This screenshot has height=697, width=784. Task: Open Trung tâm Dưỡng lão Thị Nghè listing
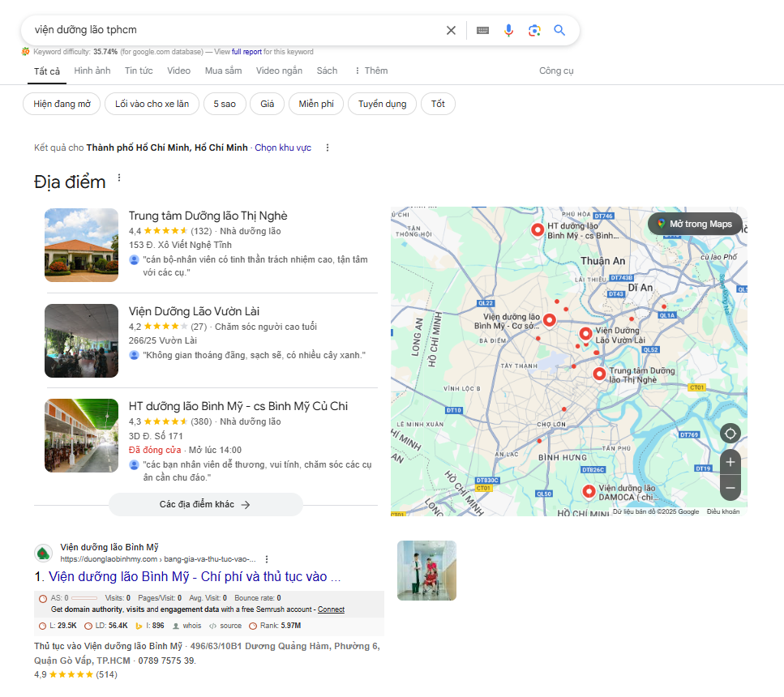208,216
